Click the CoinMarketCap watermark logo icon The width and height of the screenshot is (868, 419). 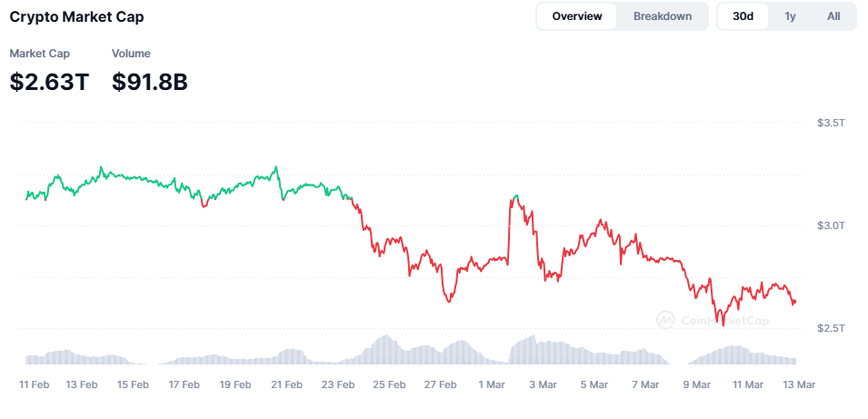666,320
